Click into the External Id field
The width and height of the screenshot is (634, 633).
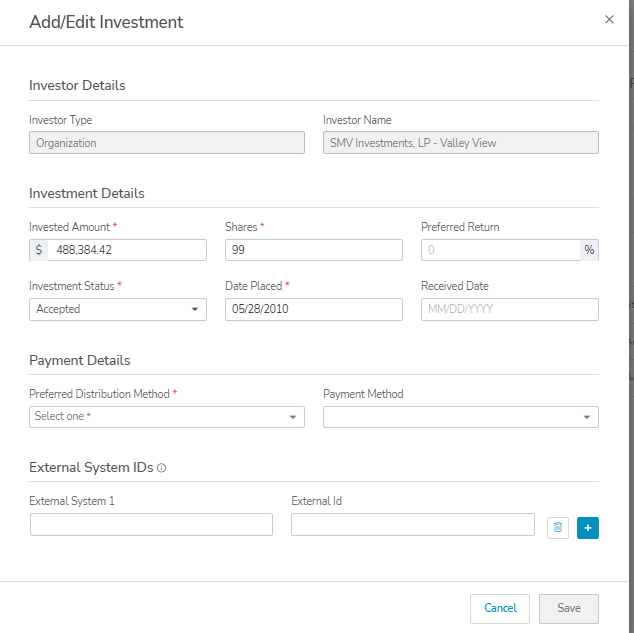coord(412,525)
